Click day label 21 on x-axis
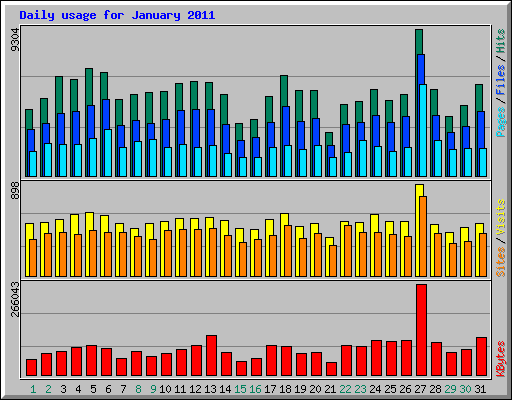This screenshot has height=400, width=512. 330,389
